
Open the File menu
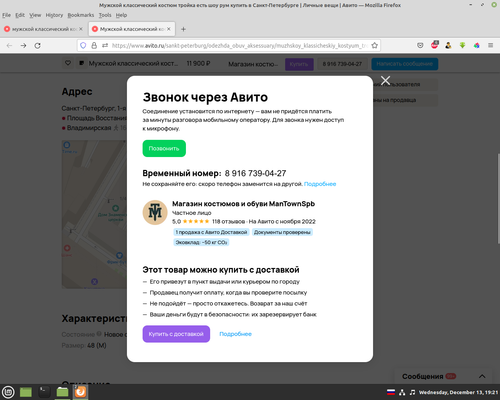click(6, 15)
